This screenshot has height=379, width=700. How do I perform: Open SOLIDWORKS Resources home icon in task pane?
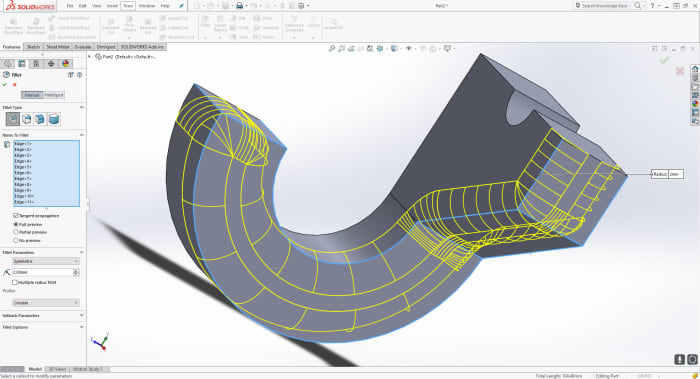695,69
